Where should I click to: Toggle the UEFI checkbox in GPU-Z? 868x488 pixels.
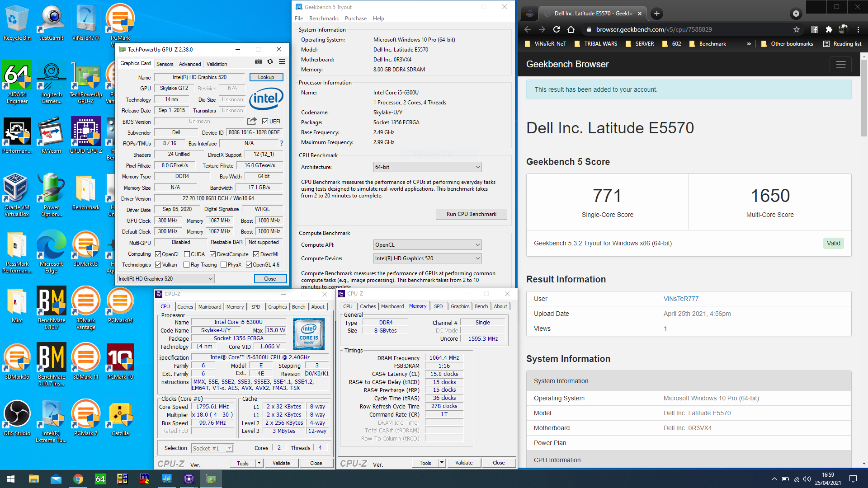265,121
